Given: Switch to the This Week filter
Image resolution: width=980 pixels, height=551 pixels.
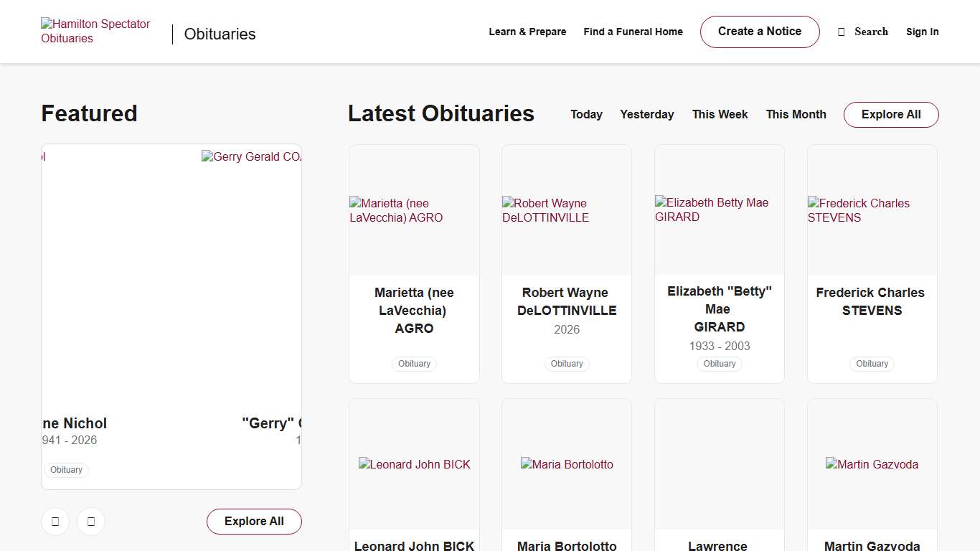Looking at the screenshot, I should click(x=720, y=115).
